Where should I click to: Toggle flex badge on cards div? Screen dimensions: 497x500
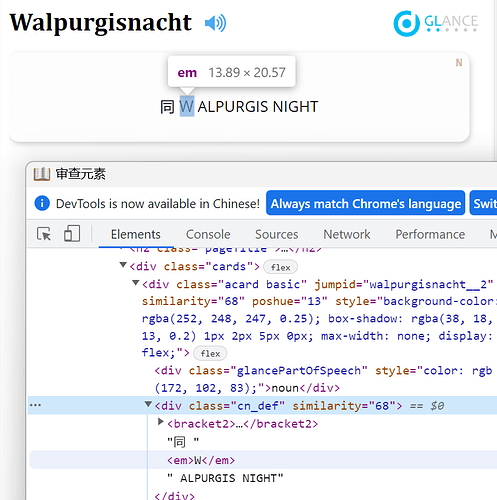[x=280, y=267]
